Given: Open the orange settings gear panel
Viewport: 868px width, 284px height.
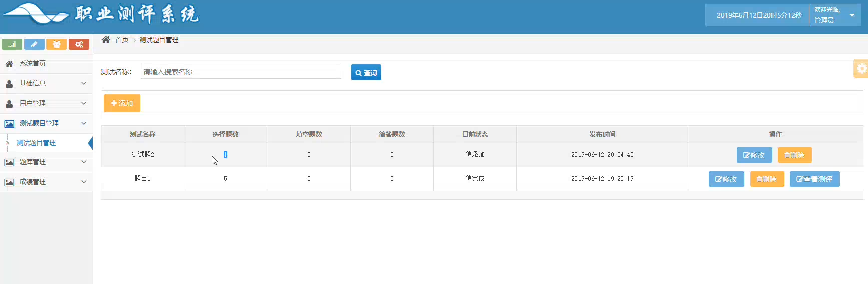Looking at the screenshot, I should (x=861, y=68).
